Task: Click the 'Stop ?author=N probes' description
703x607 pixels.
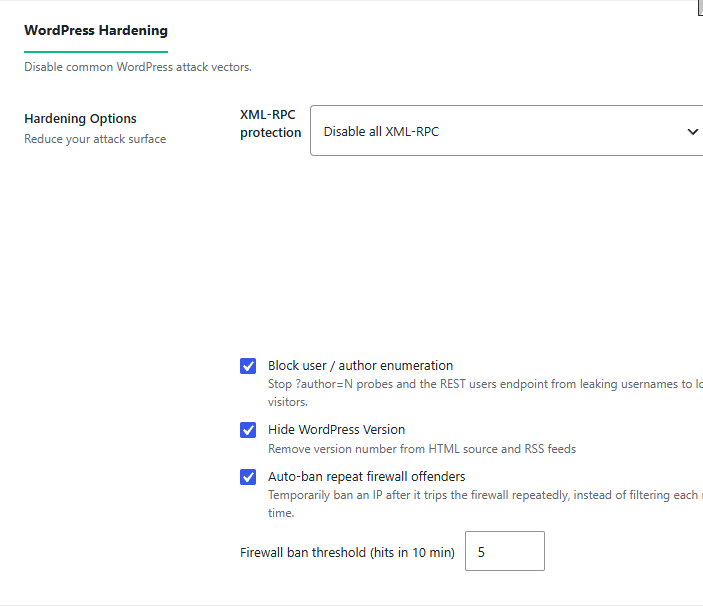Action: (485, 393)
